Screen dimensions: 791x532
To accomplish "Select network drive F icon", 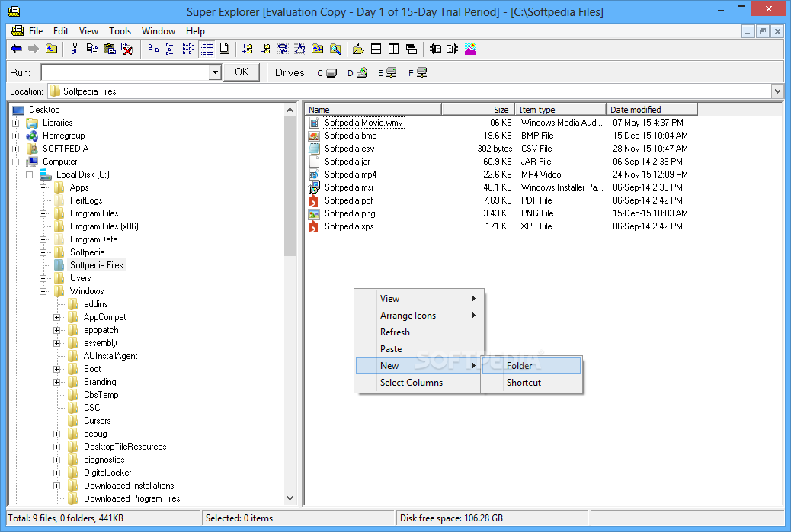I will click(418, 73).
